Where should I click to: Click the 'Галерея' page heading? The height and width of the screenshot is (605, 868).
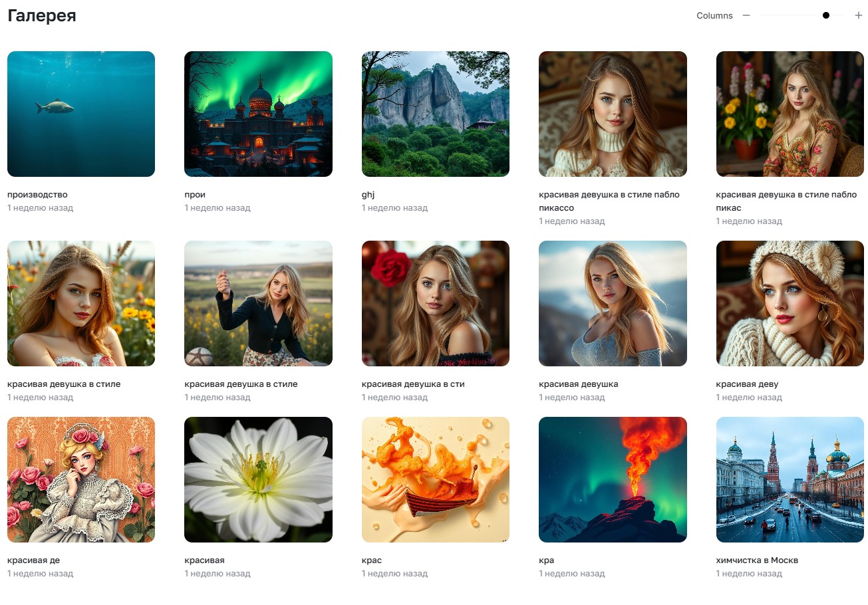click(42, 16)
